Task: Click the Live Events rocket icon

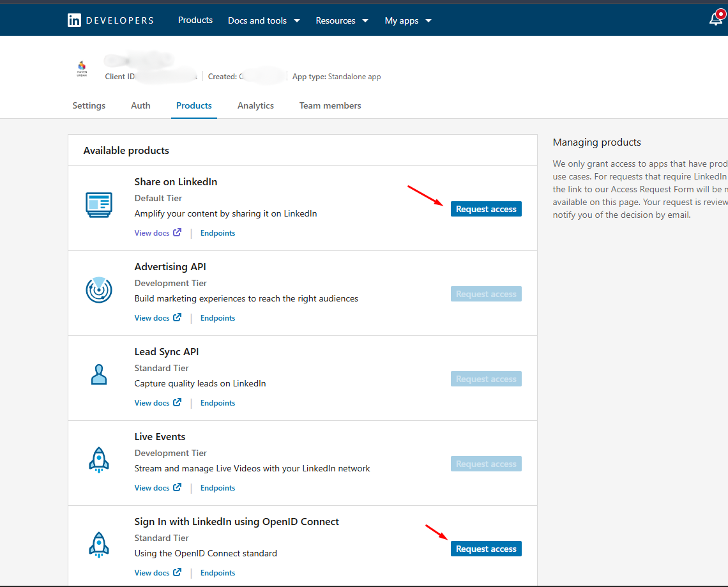Action: point(99,459)
